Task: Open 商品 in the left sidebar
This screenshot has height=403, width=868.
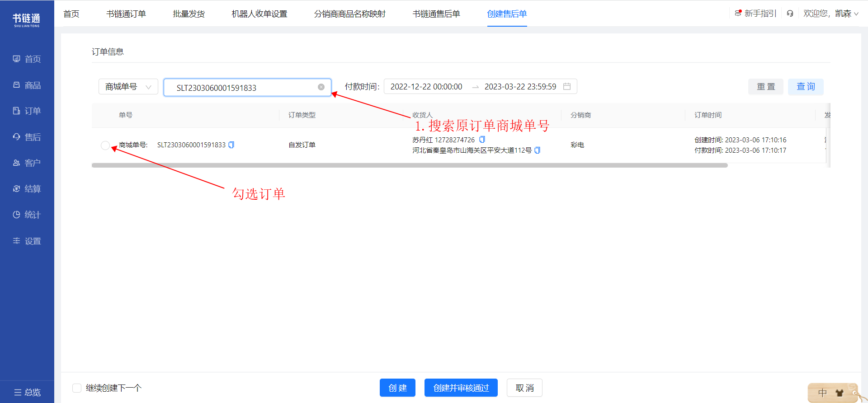Action: click(27, 85)
